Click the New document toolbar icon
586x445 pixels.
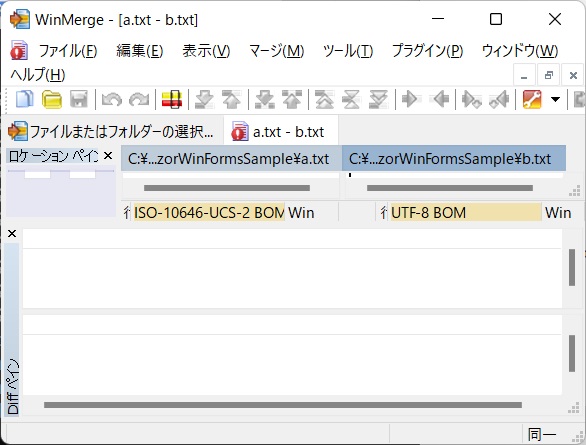[x=25, y=100]
